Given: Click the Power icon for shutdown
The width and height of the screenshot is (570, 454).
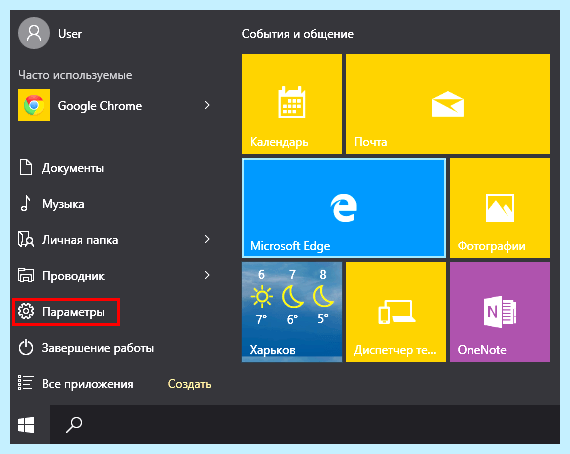Looking at the screenshot, I should point(26,347).
